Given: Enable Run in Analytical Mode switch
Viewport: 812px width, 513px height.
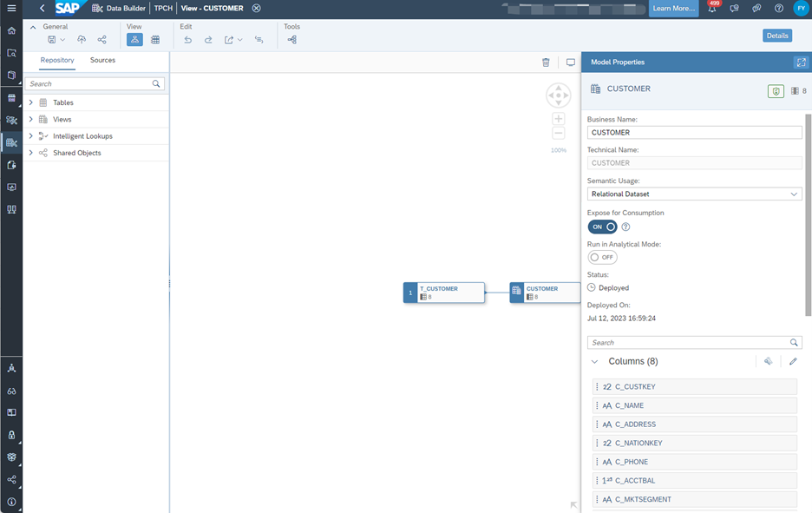Looking at the screenshot, I should (x=602, y=258).
